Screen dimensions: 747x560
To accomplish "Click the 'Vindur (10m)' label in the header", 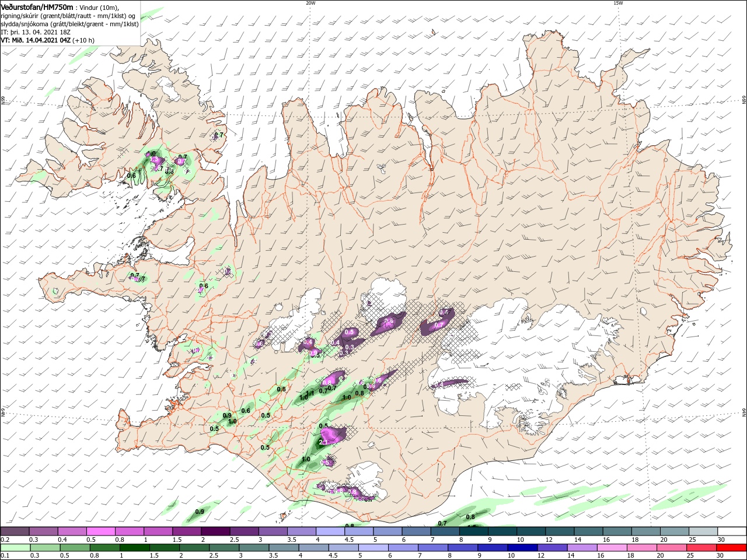I will (x=99, y=8).
